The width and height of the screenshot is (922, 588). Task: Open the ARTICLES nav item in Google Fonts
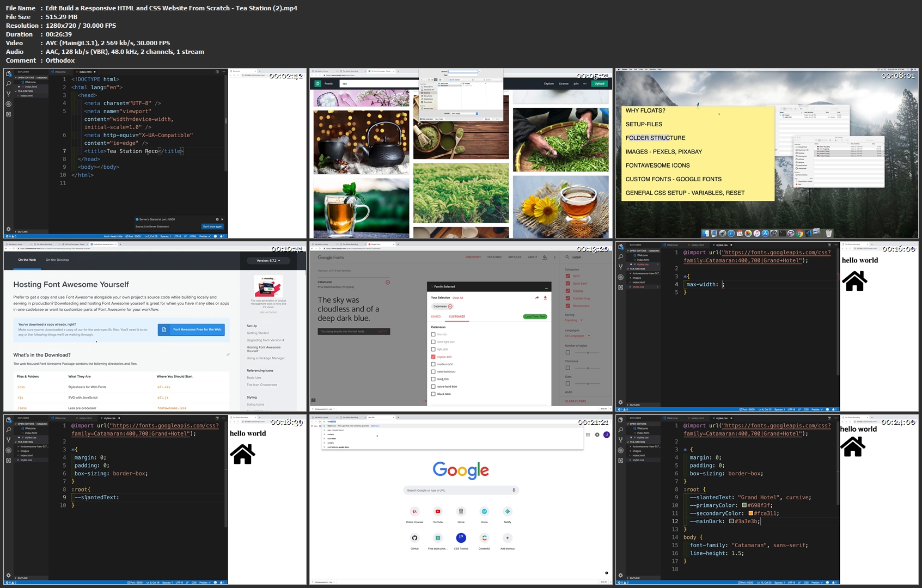515,257
